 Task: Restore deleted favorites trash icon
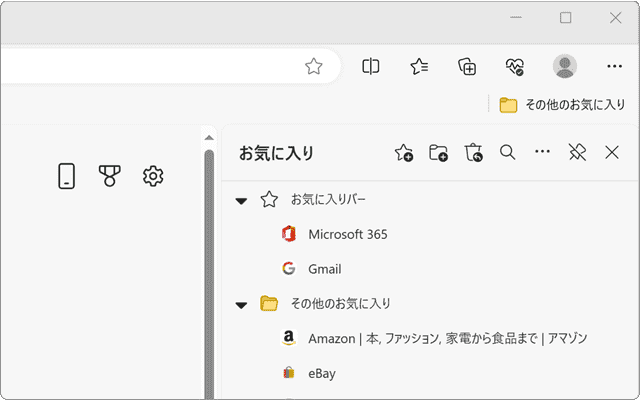(473, 153)
